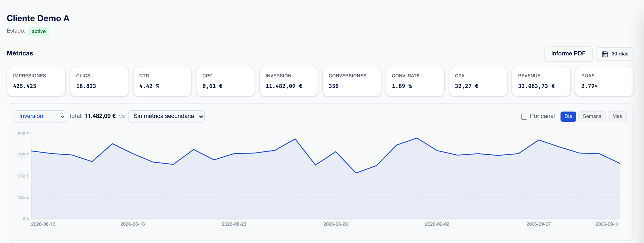644x243 pixels.
Task: Click the CPC 0,61 € card
Action: pos(225,82)
